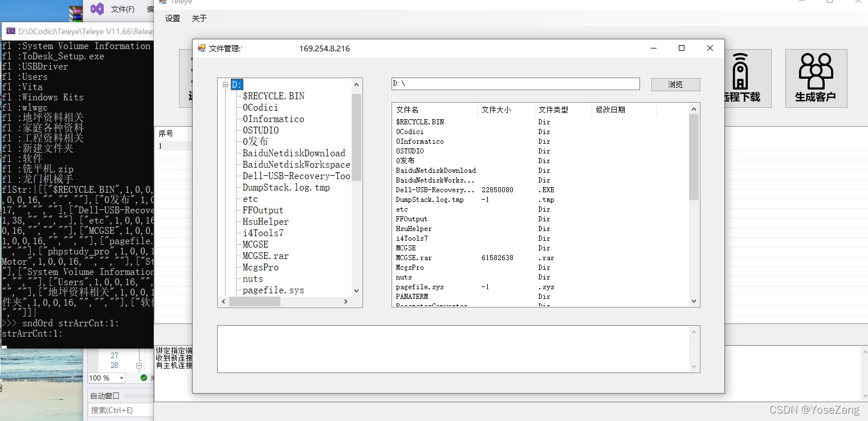Click the log box scroll down arrow
Image resolution: width=868 pixels, height=421 pixels.
(x=694, y=367)
